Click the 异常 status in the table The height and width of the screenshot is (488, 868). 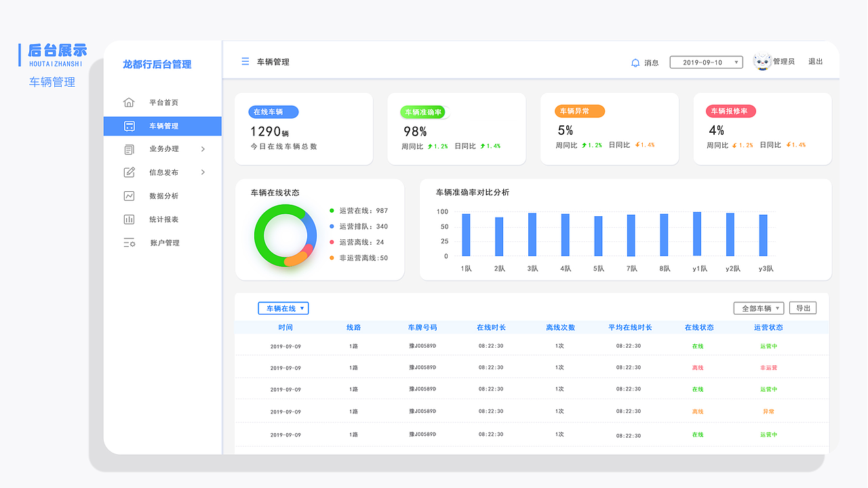coord(768,411)
